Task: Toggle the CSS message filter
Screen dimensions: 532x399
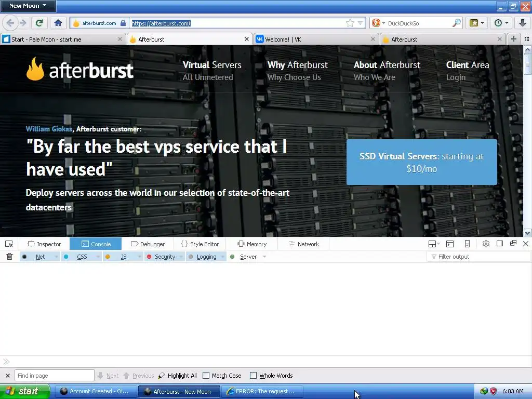Action: [x=78, y=257]
